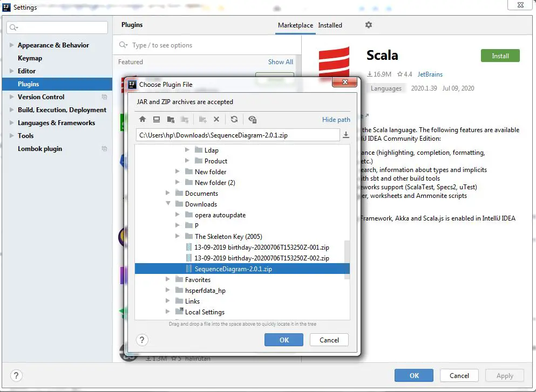Expand the Product folder
This screenshot has height=392, width=536.
pyautogui.click(x=187, y=161)
